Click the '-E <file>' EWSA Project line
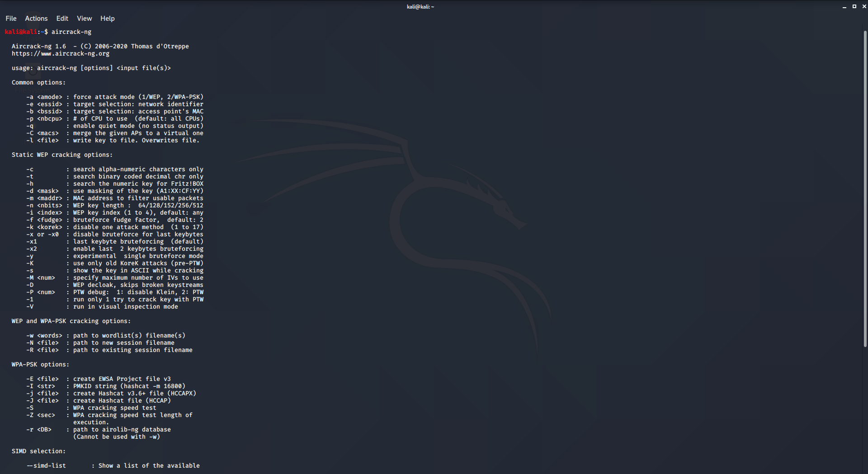The image size is (868, 474). [99, 379]
